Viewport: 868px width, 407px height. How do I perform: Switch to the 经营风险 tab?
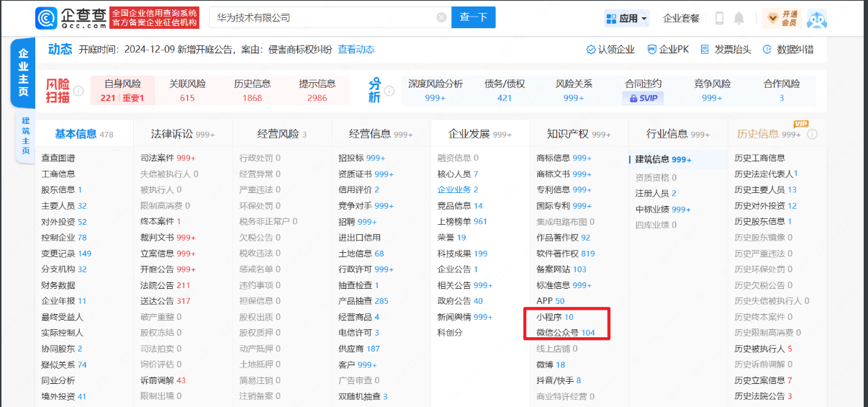pyautogui.click(x=282, y=134)
